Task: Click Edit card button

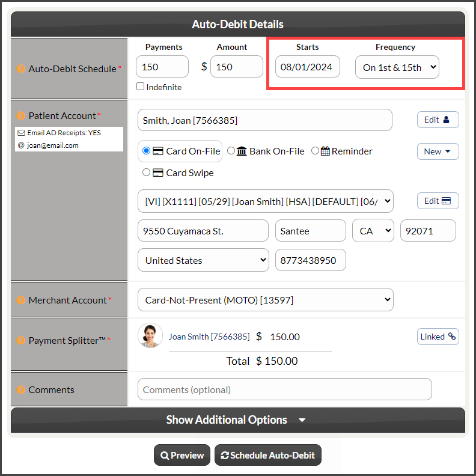Action: (438, 201)
